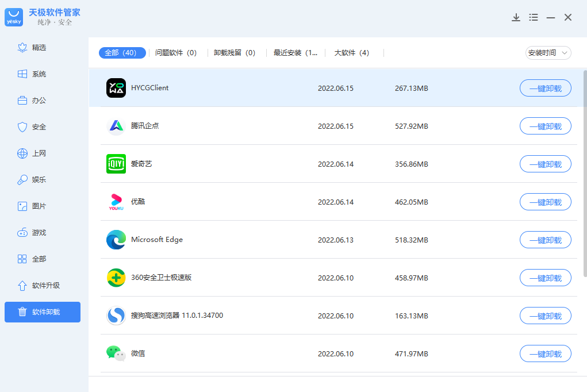The width and height of the screenshot is (587, 392).
Task: Select the 软件卸载 uninstall page
Action: pos(43,312)
